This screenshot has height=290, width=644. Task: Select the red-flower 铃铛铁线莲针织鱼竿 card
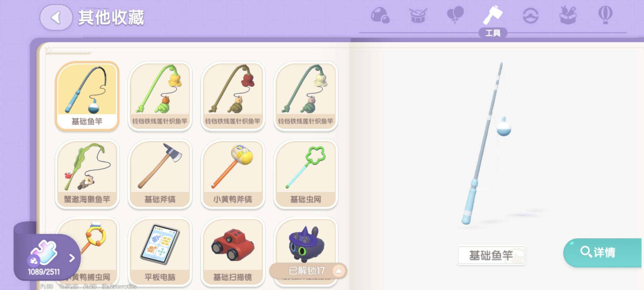(233, 96)
